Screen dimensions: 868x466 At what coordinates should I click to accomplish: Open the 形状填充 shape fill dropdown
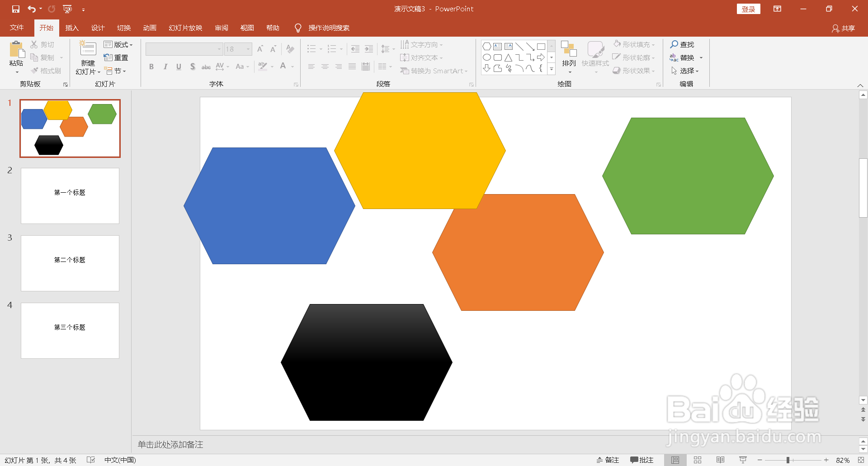634,44
